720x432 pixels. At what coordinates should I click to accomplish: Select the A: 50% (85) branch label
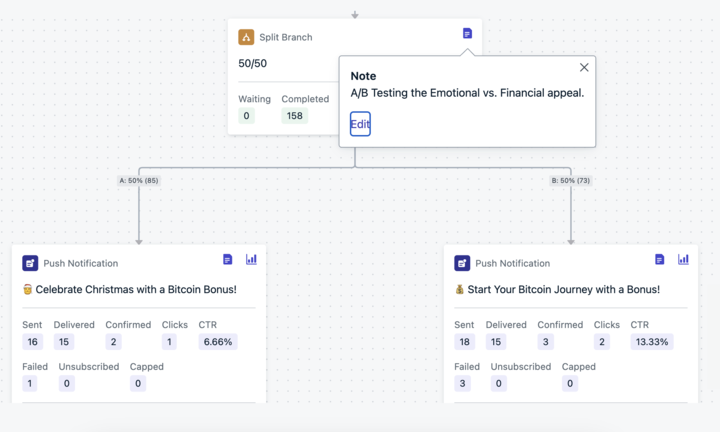[139, 180]
